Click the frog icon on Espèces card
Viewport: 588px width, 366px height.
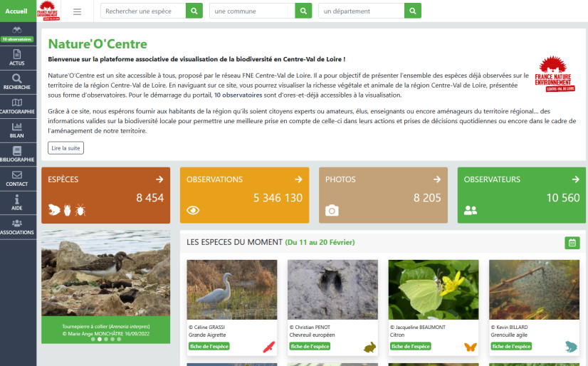coord(54,210)
